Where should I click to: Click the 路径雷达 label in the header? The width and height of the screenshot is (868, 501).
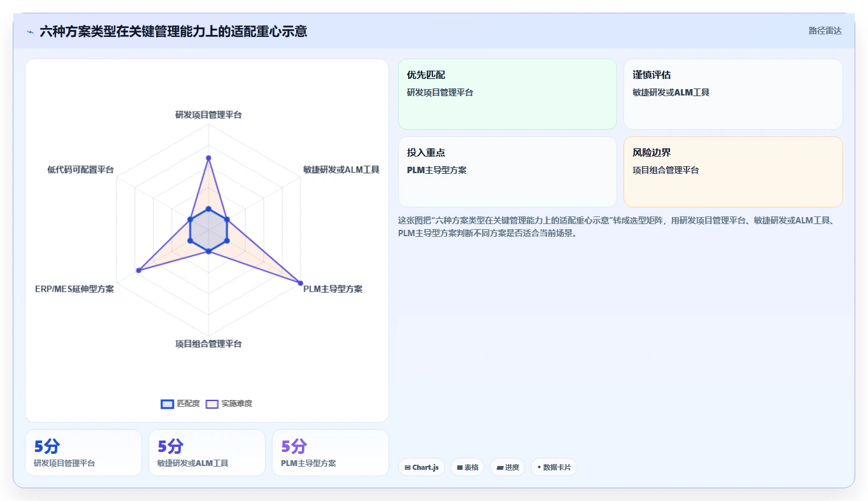click(825, 31)
